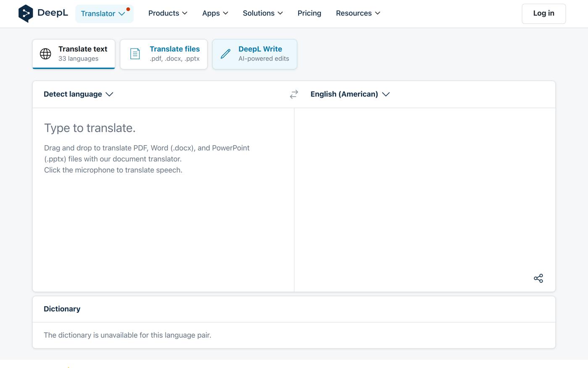Image resolution: width=588 pixels, height=368 pixels.
Task: Click the DeepL logo icon
Action: pyautogui.click(x=26, y=13)
